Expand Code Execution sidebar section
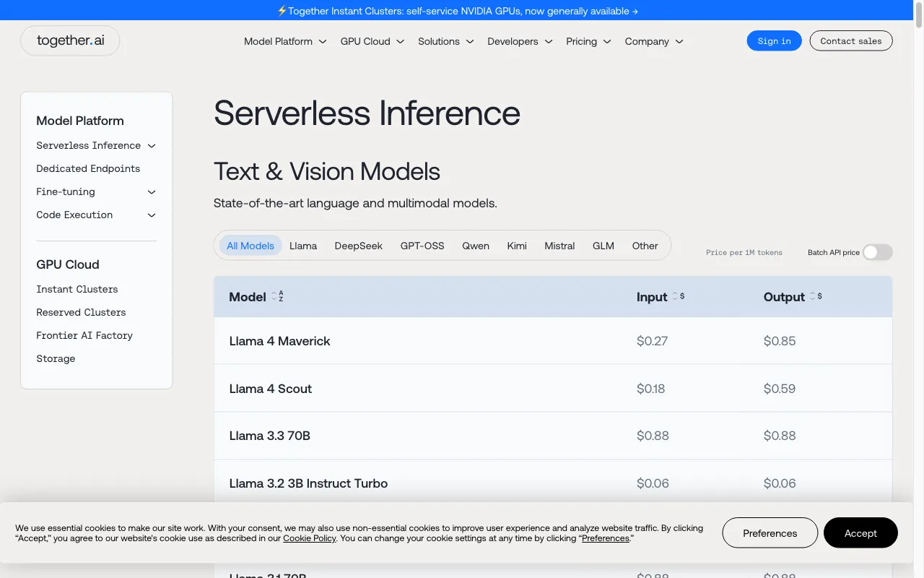Image resolution: width=924 pixels, height=578 pixels. [96, 215]
